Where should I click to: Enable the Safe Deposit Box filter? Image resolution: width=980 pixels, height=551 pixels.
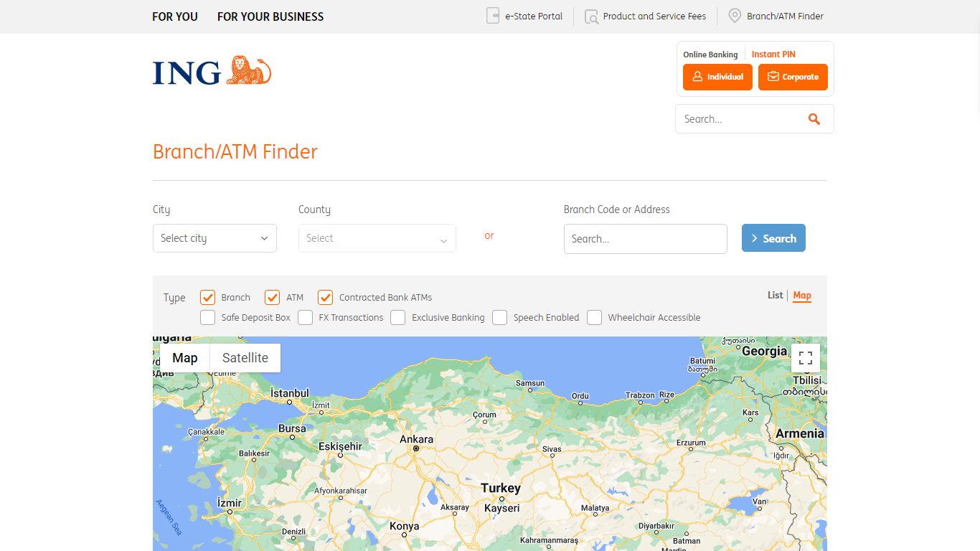pos(208,317)
